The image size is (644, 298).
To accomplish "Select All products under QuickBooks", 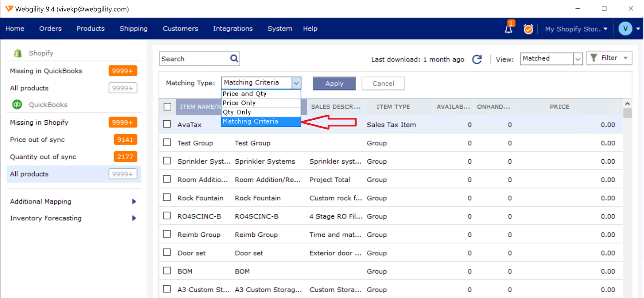I will click(74, 174).
